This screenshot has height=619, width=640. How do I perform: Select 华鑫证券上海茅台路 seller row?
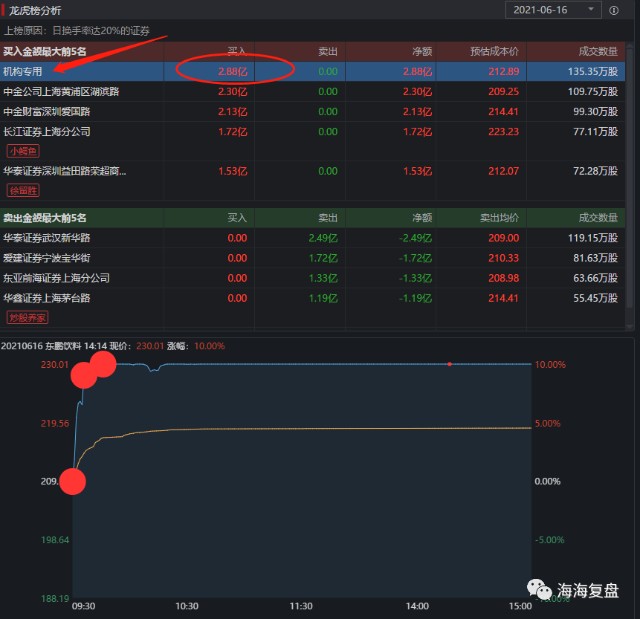[312, 298]
